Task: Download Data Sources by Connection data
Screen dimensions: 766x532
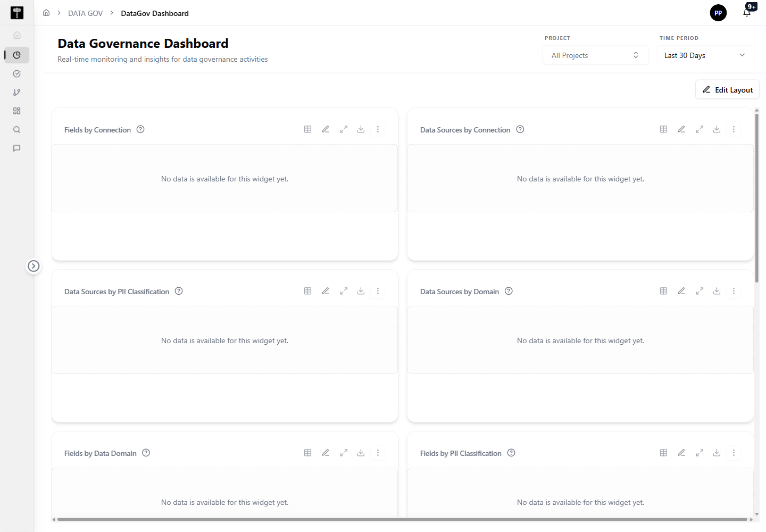Action: (x=717, y=129)
